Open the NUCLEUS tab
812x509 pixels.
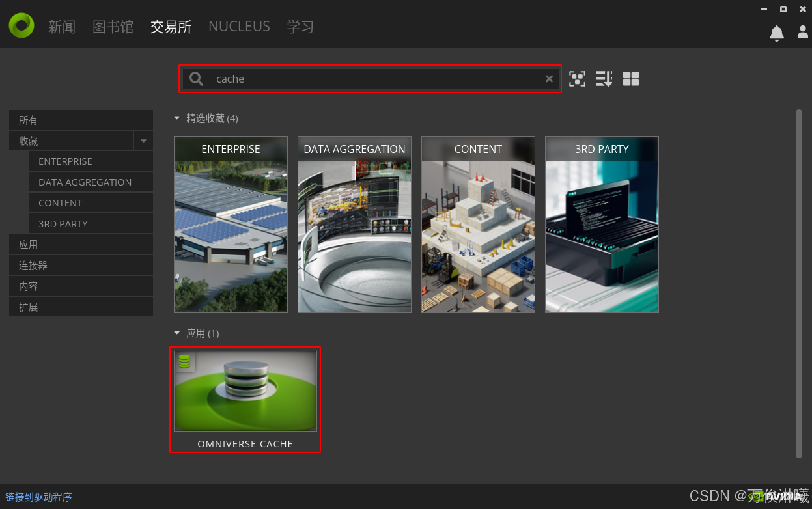[x=239, y=27]
